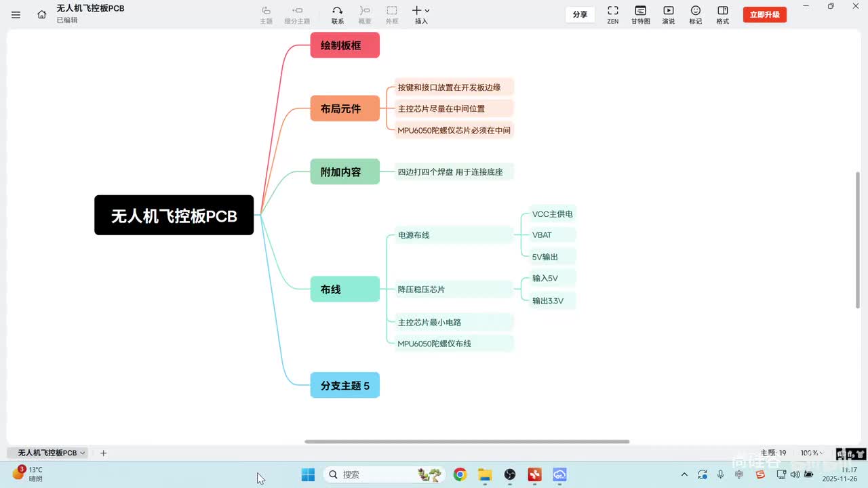Select the 分支主题 5 topic
Viewport: 868px width, 488px height.
[344, 385]
